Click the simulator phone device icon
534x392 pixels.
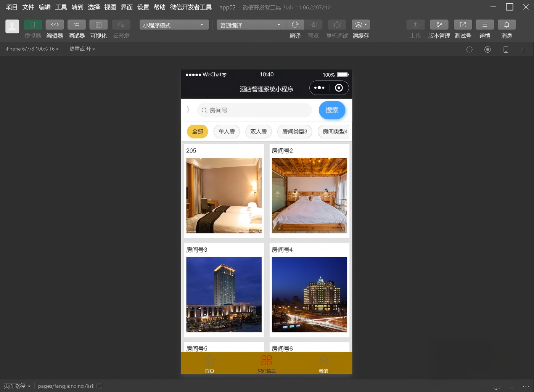[x=506, y=50]
